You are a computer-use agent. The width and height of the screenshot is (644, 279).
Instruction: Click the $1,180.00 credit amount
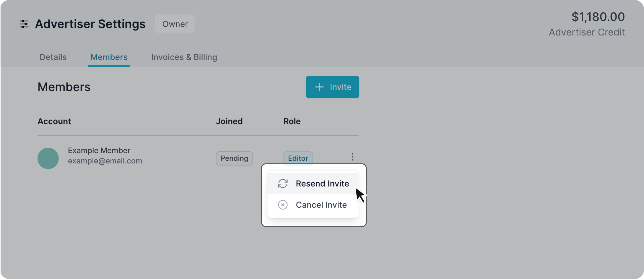(598, 17)
